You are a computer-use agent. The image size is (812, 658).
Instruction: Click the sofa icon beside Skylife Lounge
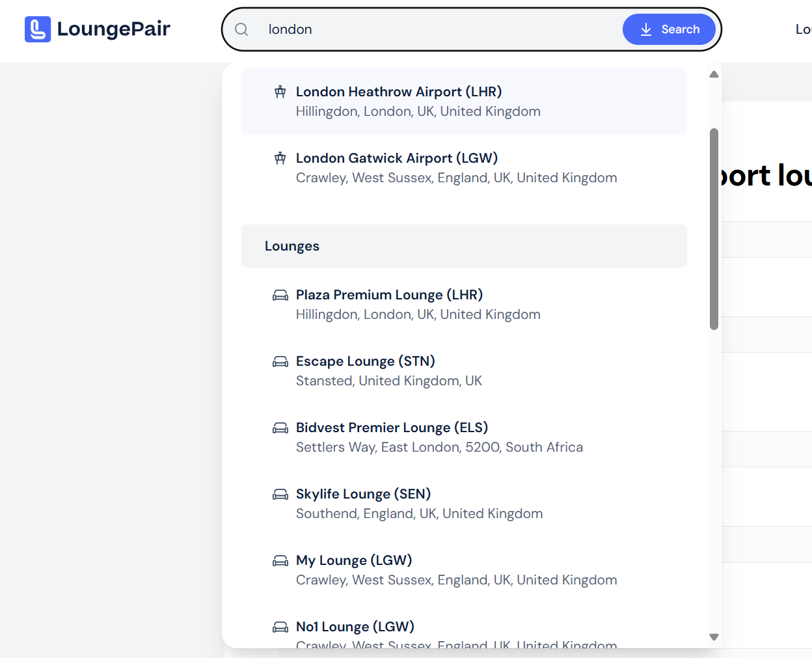(280, 495)
